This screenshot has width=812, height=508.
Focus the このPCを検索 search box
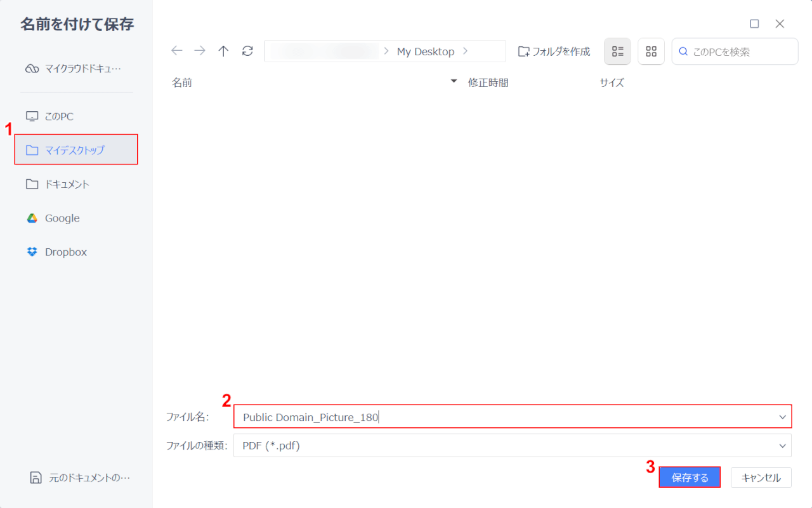(x=735, y=51)
